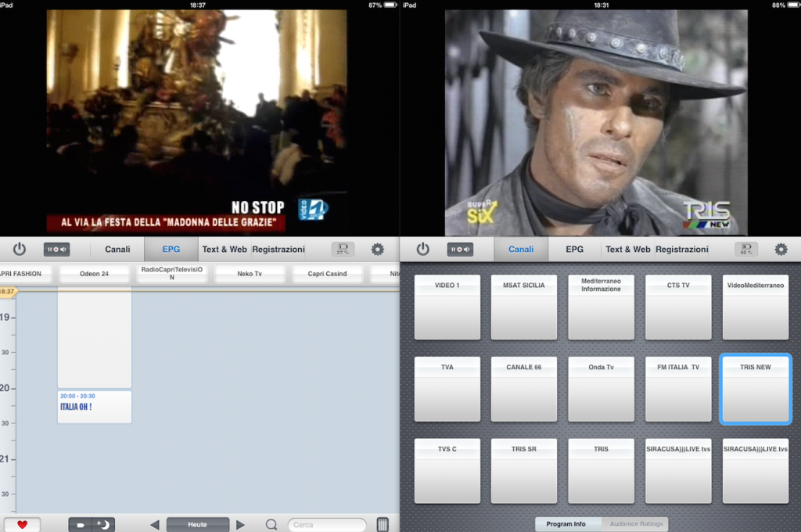Open Text & Web tab in left pane
Image resolution: width=801 pixels, height=532 pixels.
tap(224, 250)
